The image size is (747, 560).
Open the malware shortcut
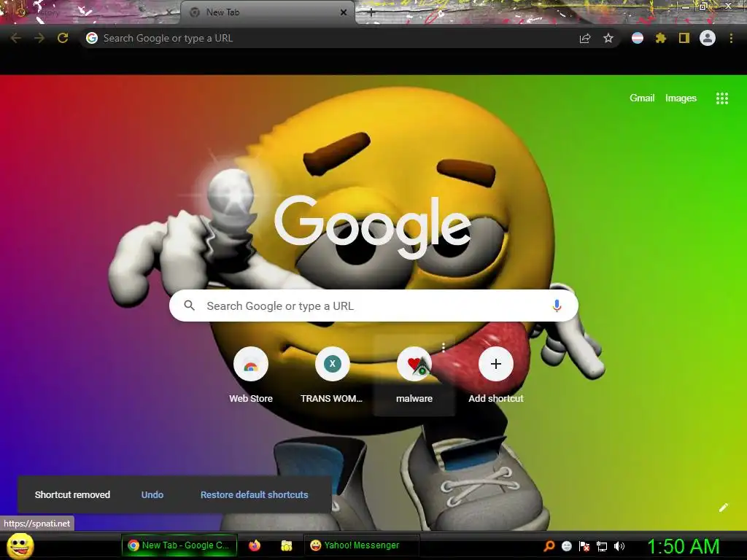click(x=414, y=376)
